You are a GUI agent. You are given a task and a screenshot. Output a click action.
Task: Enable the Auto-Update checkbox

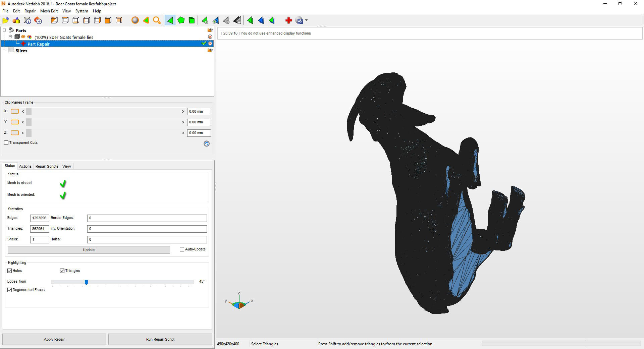pyautogui.click(x=182, y=249)
